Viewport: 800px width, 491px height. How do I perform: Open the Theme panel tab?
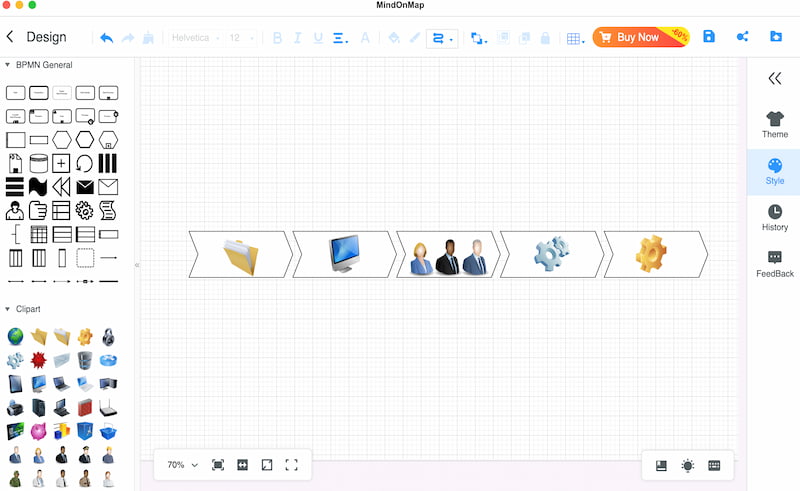pos(774,125)
